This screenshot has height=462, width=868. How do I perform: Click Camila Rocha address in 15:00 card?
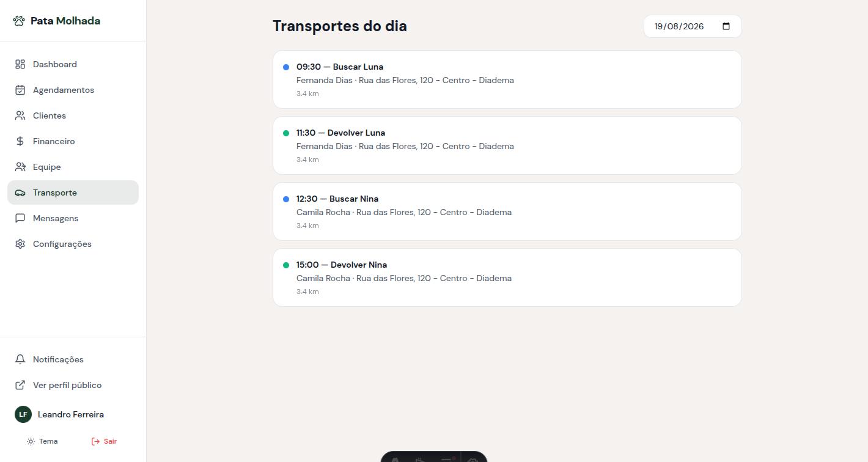(404, 278)
